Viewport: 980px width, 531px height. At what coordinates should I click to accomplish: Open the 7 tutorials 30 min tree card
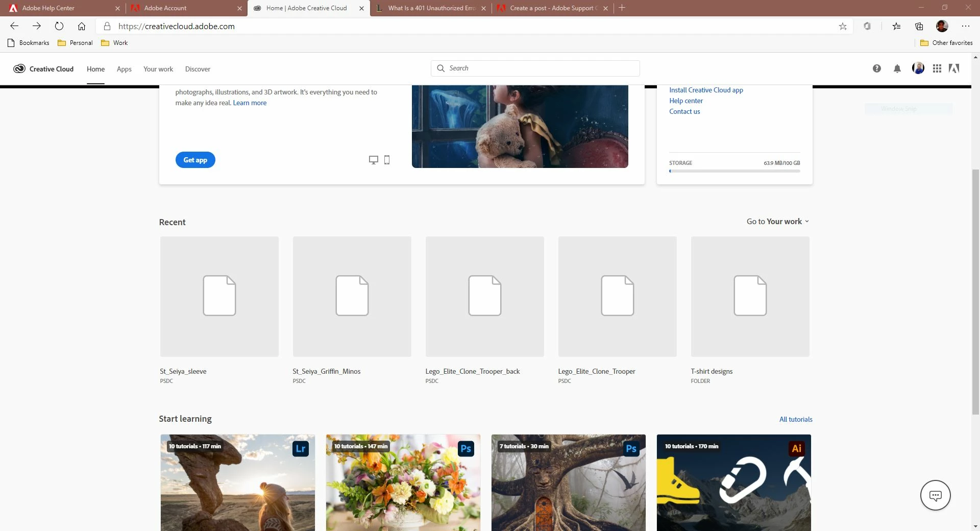pos(569,482)
